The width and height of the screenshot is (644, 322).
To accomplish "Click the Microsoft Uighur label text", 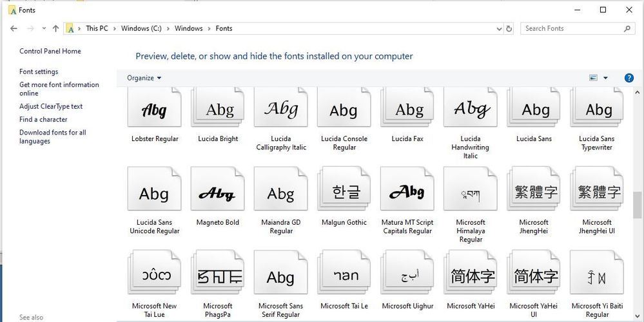I will click(407, 306).
